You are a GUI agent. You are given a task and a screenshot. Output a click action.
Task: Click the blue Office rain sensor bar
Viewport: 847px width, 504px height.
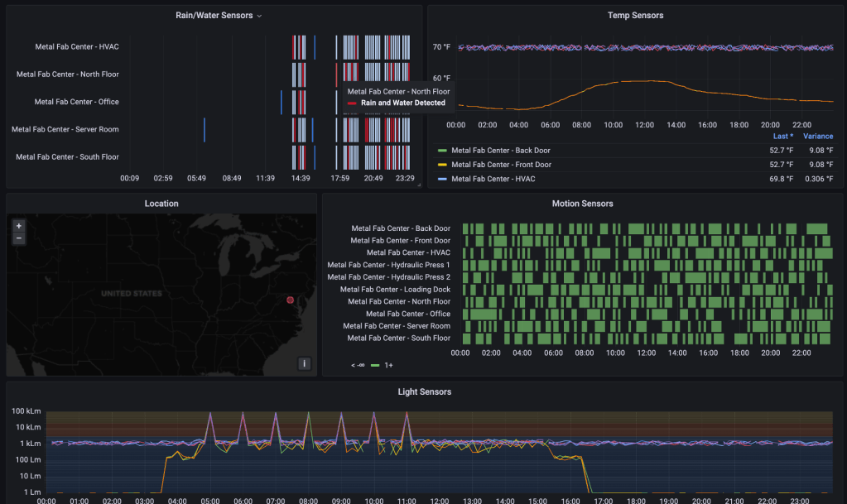coord(281,103)
